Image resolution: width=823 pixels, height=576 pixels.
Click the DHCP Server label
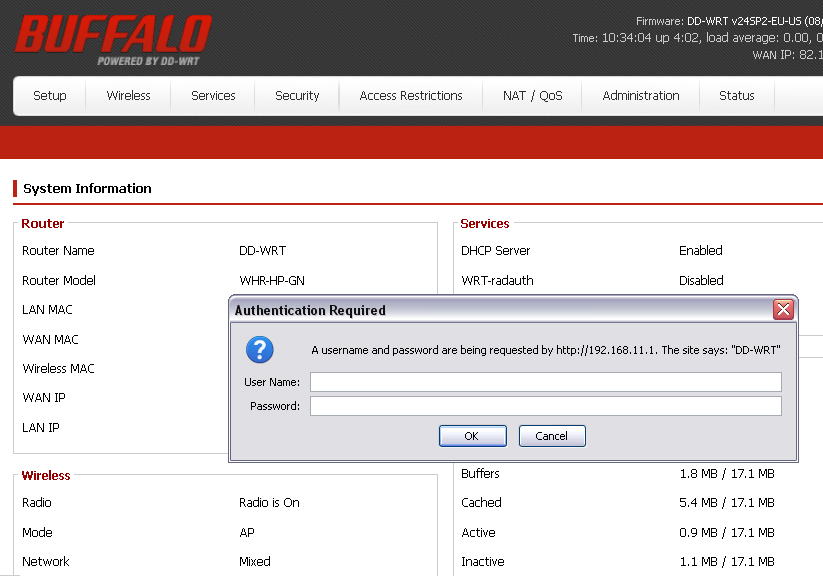click(495, 250)
